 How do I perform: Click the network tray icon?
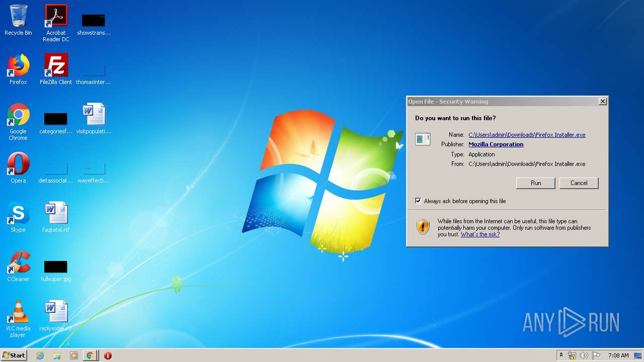(572, 355)
